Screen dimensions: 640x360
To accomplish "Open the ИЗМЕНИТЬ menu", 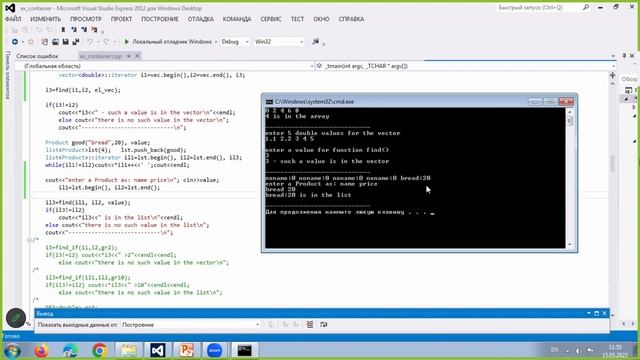I will click(x=45, y=19).
